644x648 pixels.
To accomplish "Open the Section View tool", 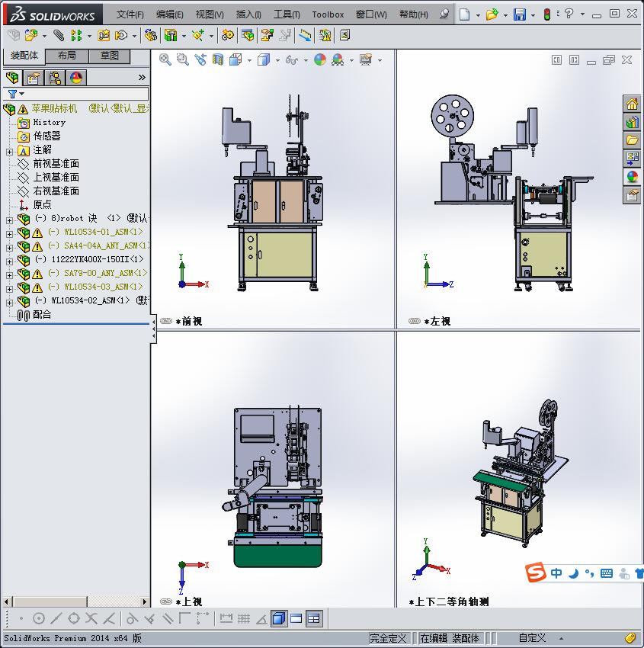I will [x=218, y=59].
